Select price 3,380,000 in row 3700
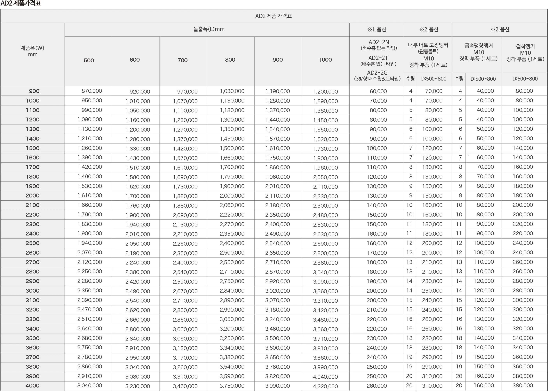Viewport: 548px width, 392px height. tap(232, 357)
